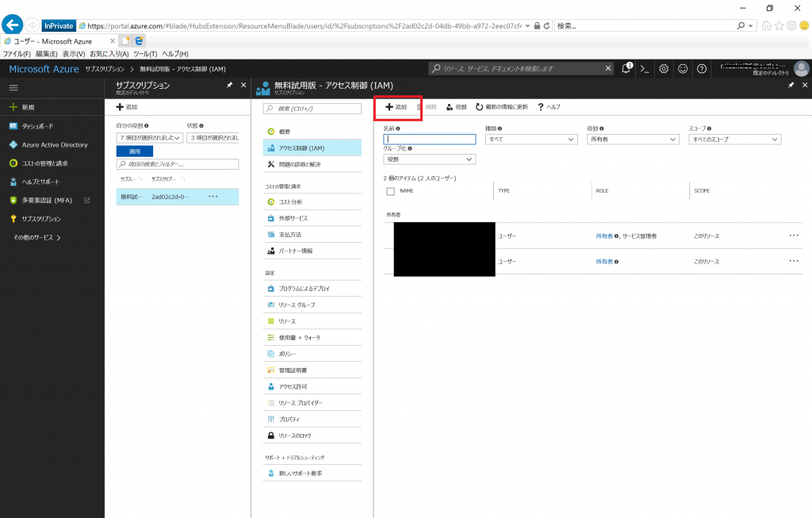Screen dimensions: 812x518
Task: Open the ファイル(F) menu
Action: [x=17, y=54]
